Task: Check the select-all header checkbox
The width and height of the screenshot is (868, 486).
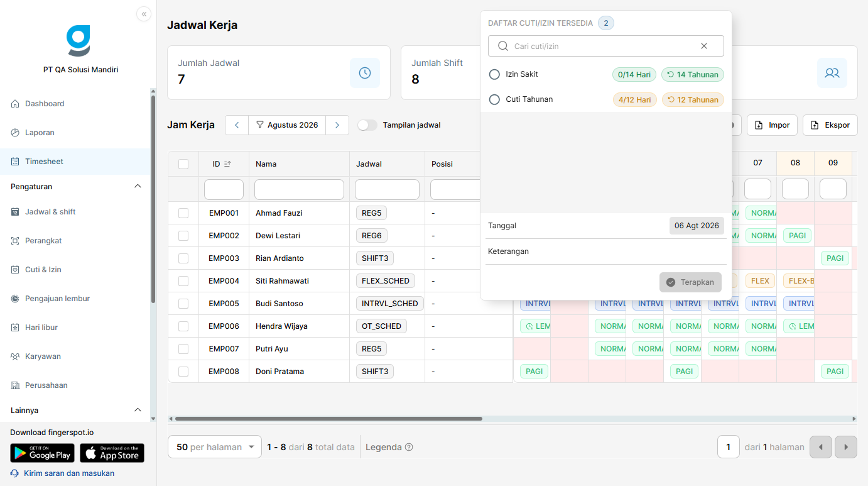Action: (183, 164)
